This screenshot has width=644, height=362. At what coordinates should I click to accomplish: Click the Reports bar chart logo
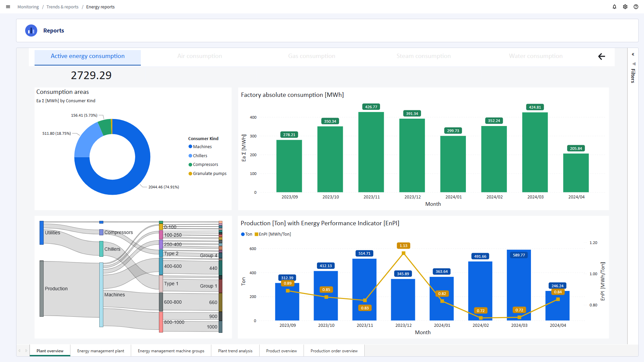point(31,31)
